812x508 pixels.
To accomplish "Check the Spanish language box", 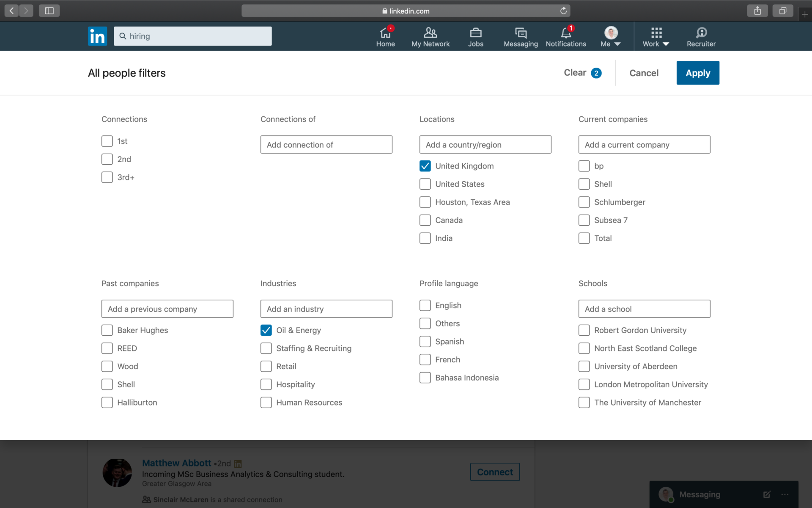I will pos(425,342).
